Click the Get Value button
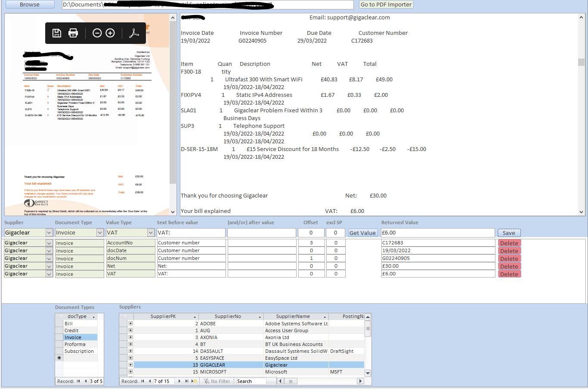 362,233
